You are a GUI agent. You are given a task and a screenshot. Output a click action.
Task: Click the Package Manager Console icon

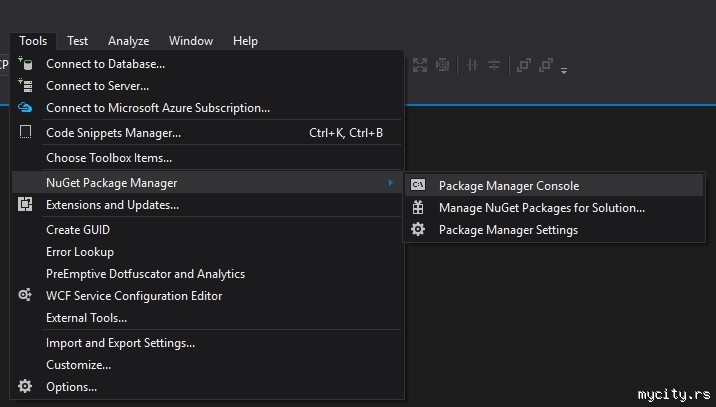[418, 185]
